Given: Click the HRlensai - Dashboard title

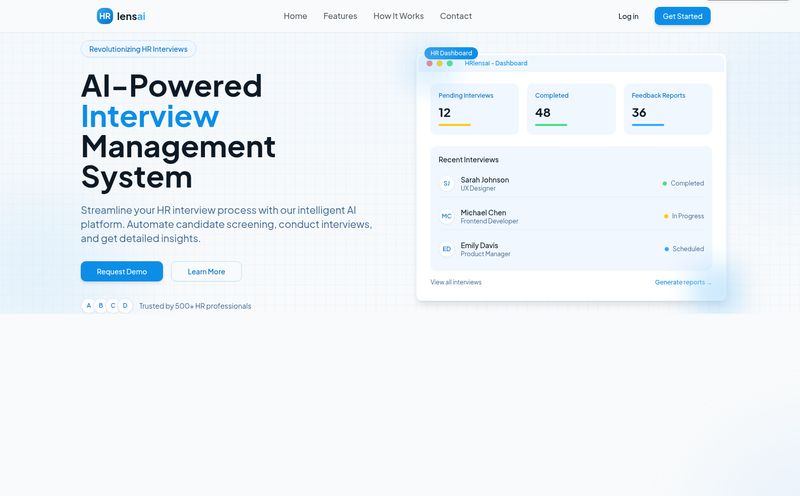Looking at the screenshot, I should 496,63.
